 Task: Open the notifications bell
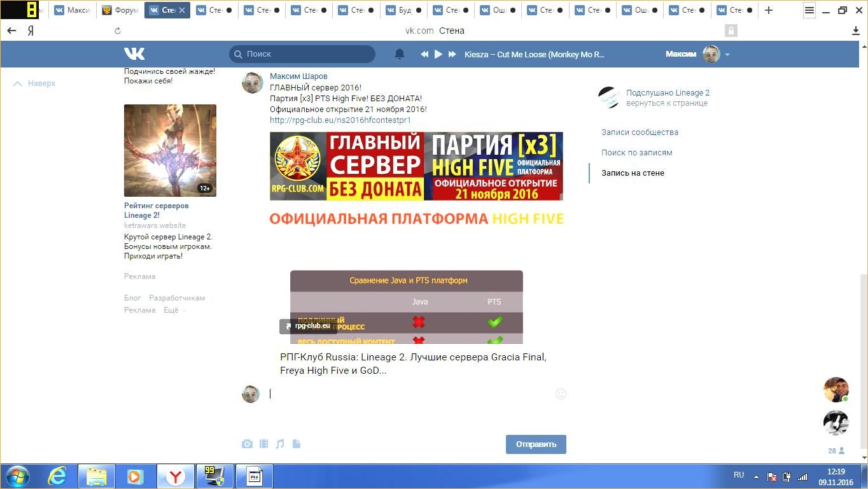tap(400, 54)
